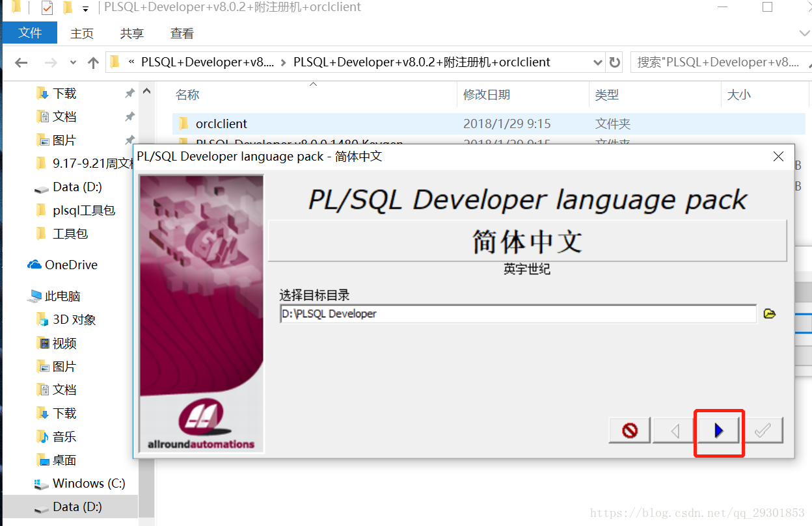Click the PLSQL+Developer+v8.... breadcrumb segment
The image size is (812, 526).
[x=208, y=62]
